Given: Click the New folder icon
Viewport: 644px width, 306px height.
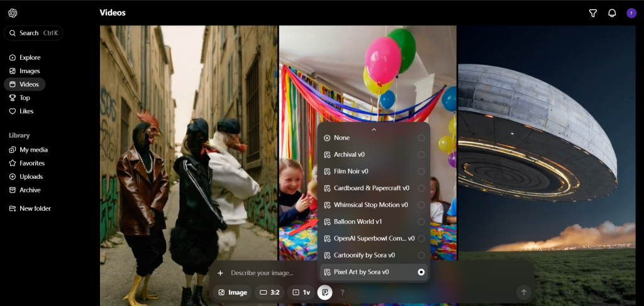Looking at the screenshot, I should point(13,208).
